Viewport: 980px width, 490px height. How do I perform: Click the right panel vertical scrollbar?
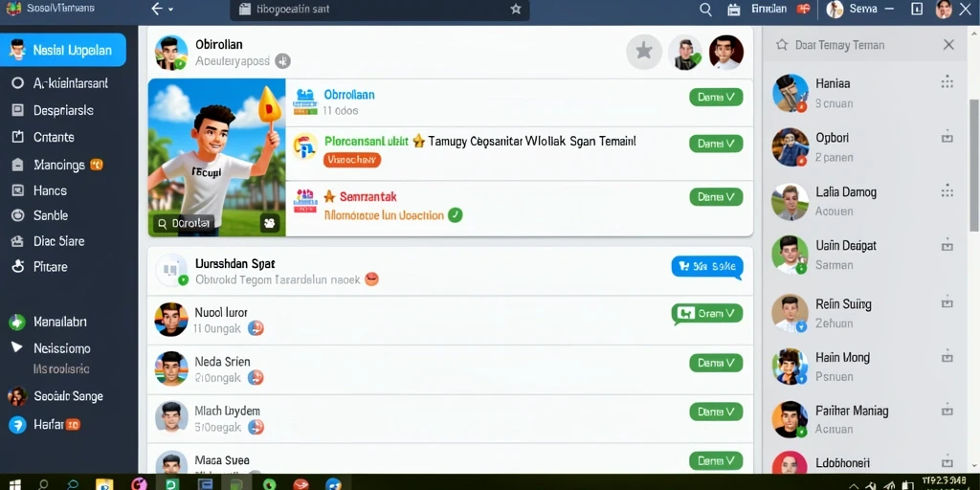pyautogui.click(x=973, y=165)
